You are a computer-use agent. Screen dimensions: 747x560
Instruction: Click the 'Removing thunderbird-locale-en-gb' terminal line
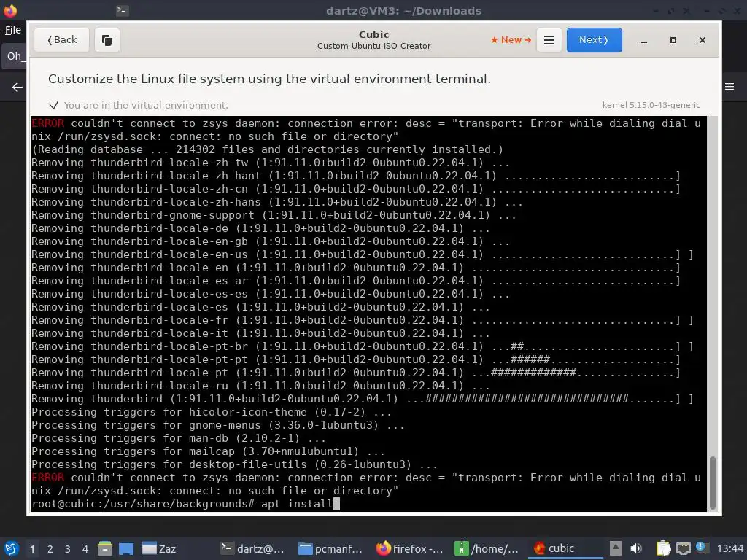click(270, 241)
